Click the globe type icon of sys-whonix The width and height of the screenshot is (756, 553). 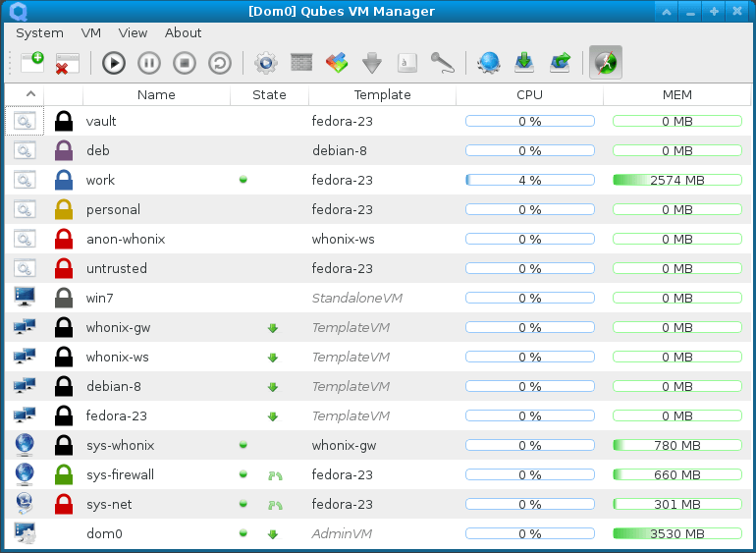[25, 445]
